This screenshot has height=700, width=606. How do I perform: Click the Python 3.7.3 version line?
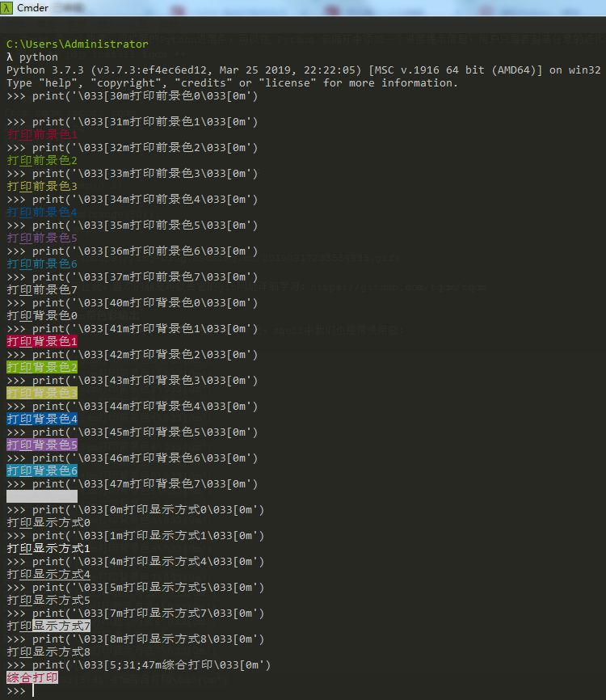click(x=304, y=70)
